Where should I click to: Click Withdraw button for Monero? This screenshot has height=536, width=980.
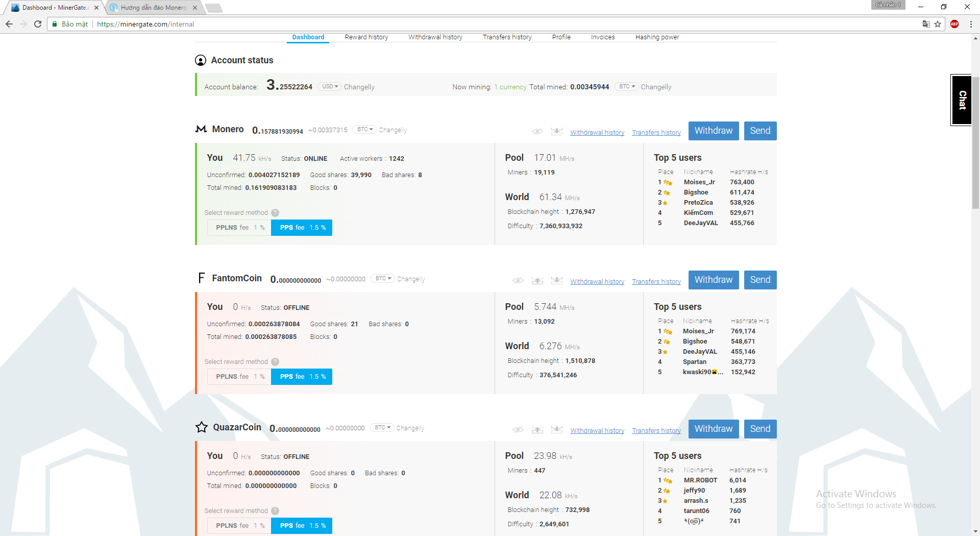[714, 131]
